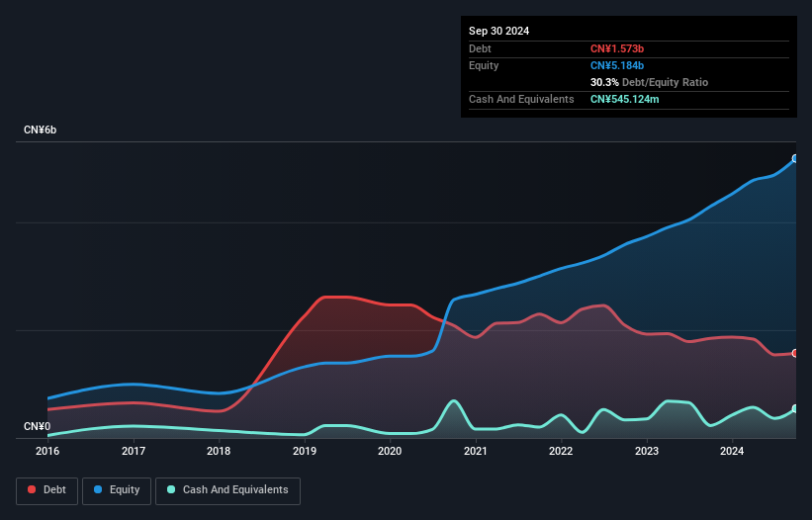Click Cash And Equivalents label in tooltip
This screenshot has width=812, height=520.
coord(521,99)
